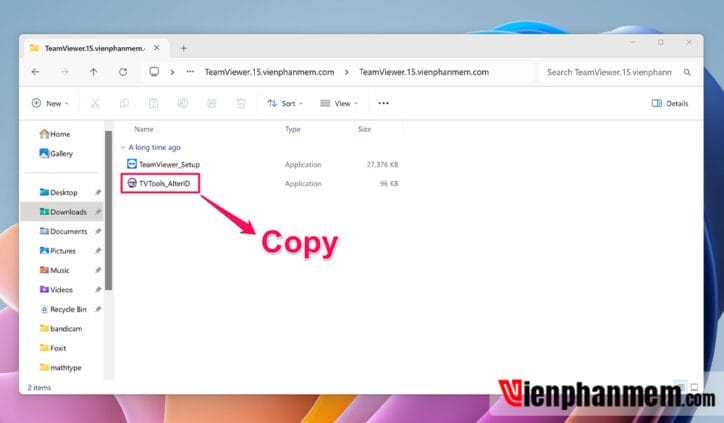The width and height of the screenshot is (724, 423).
Task: Open Videos in the sidebar
Action: (56, 290)
